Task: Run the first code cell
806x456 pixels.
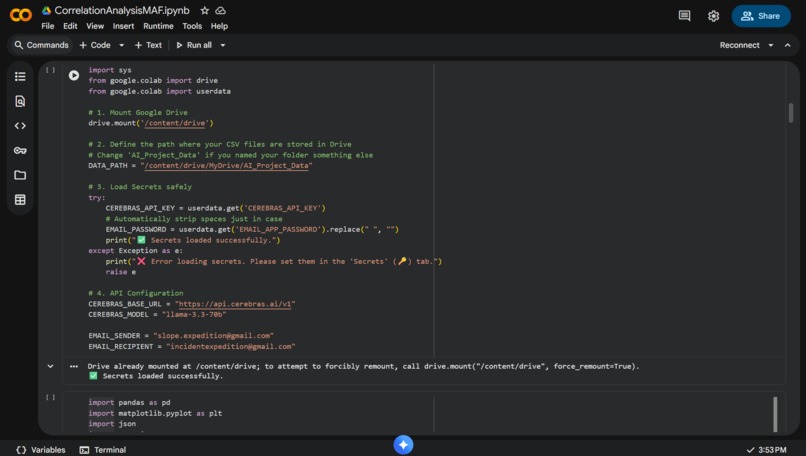Action: pos(74,75)
